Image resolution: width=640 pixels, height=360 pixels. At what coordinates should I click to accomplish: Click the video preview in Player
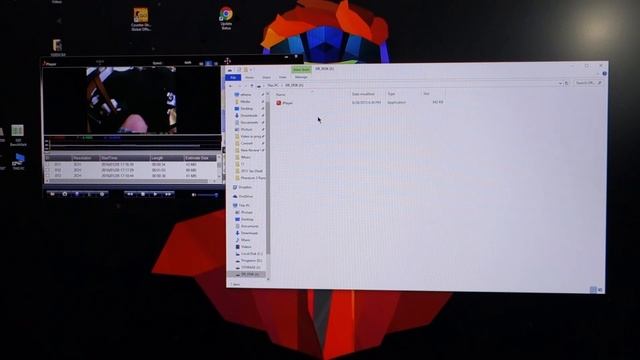click(131, 100)
